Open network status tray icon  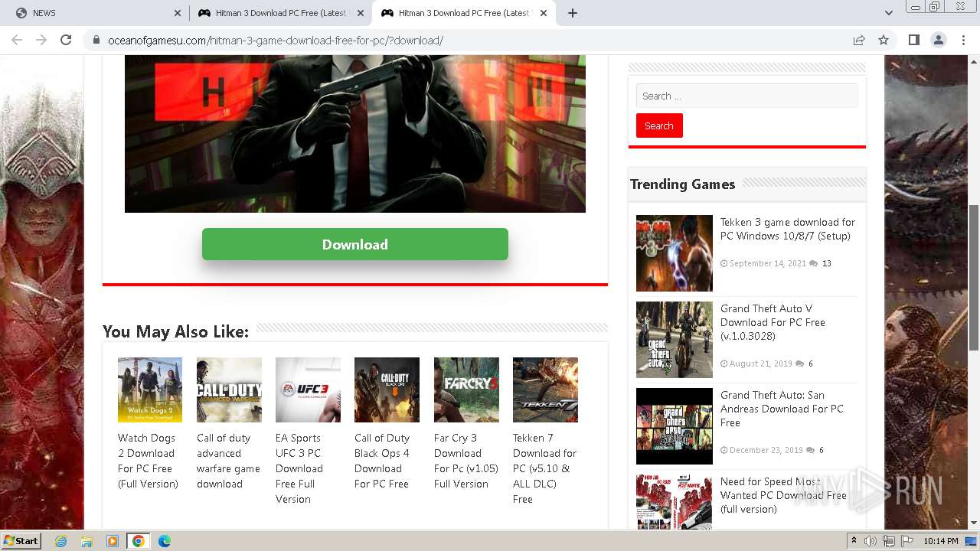coord(889,541)
